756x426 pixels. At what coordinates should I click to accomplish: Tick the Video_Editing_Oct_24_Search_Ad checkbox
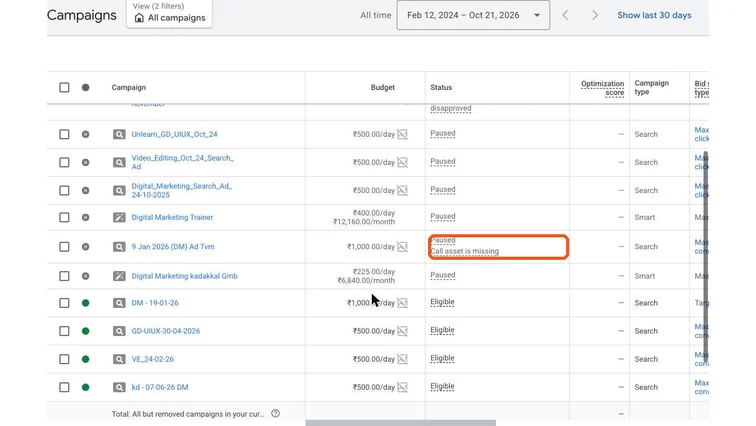[x=64, y=162]
